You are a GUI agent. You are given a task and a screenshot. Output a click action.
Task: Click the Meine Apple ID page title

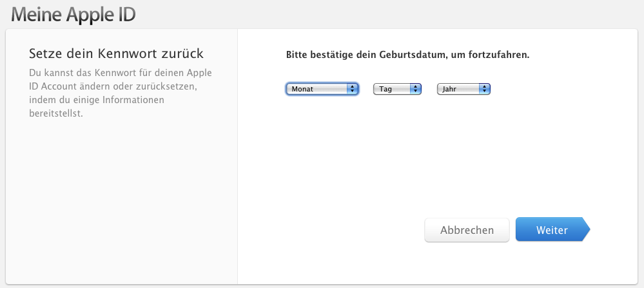(x=73, y=14)
